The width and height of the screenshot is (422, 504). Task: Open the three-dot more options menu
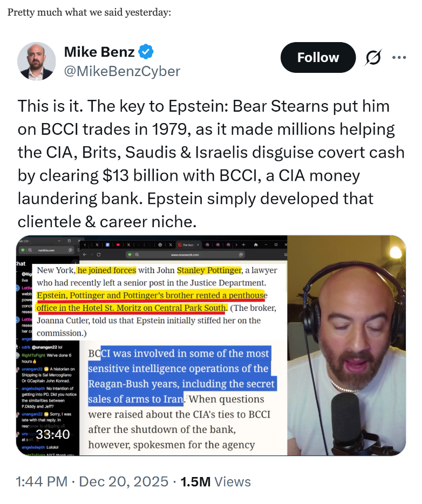pos(399,58)
